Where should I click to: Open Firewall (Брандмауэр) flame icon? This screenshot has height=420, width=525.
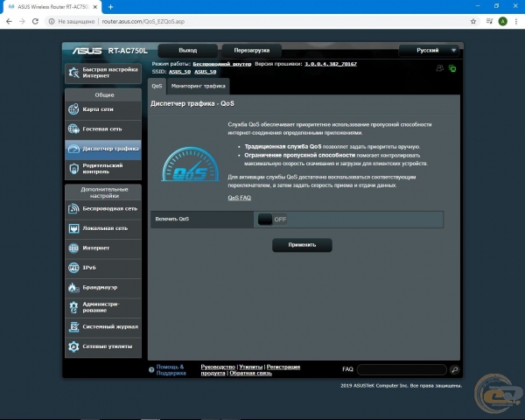pyautogui.click(x=73, y=287)
